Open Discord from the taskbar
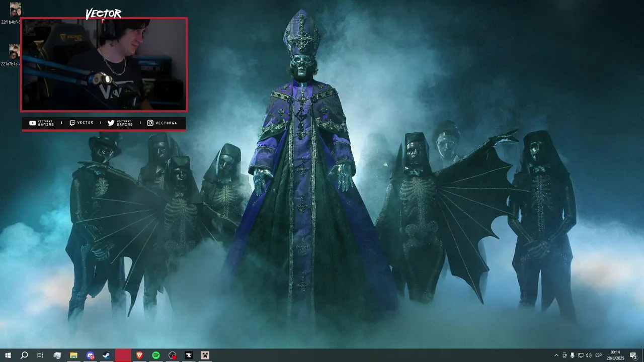644x362 pixels. [x=90, y=355]
